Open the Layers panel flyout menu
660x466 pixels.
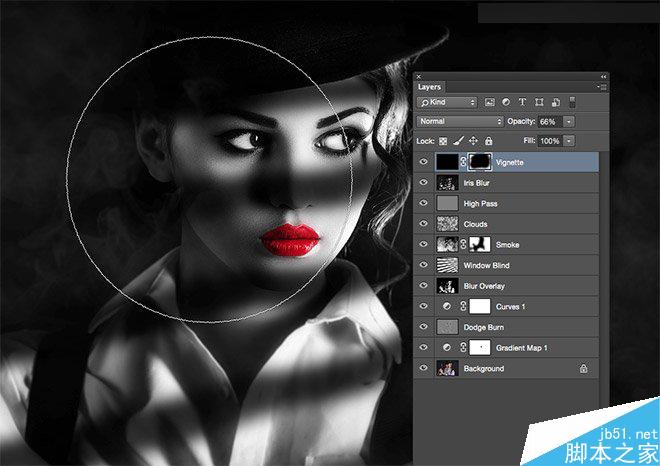click(x=602, y=87)
